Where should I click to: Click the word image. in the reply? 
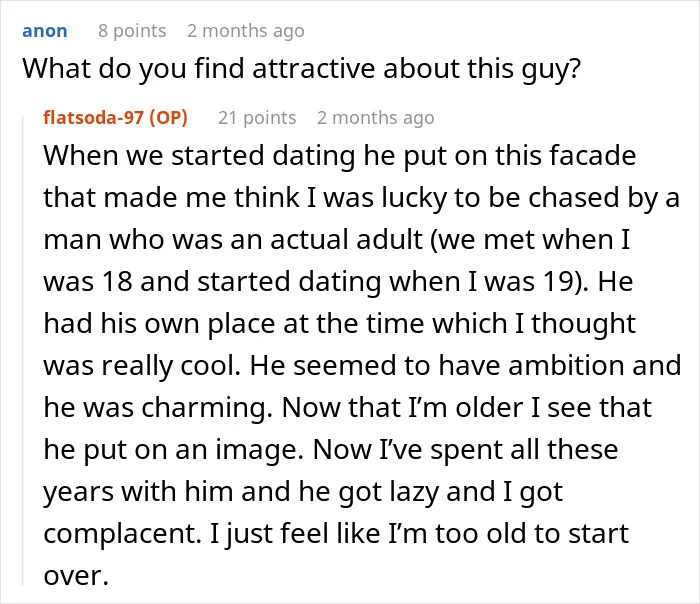click(x=260, y=450)
